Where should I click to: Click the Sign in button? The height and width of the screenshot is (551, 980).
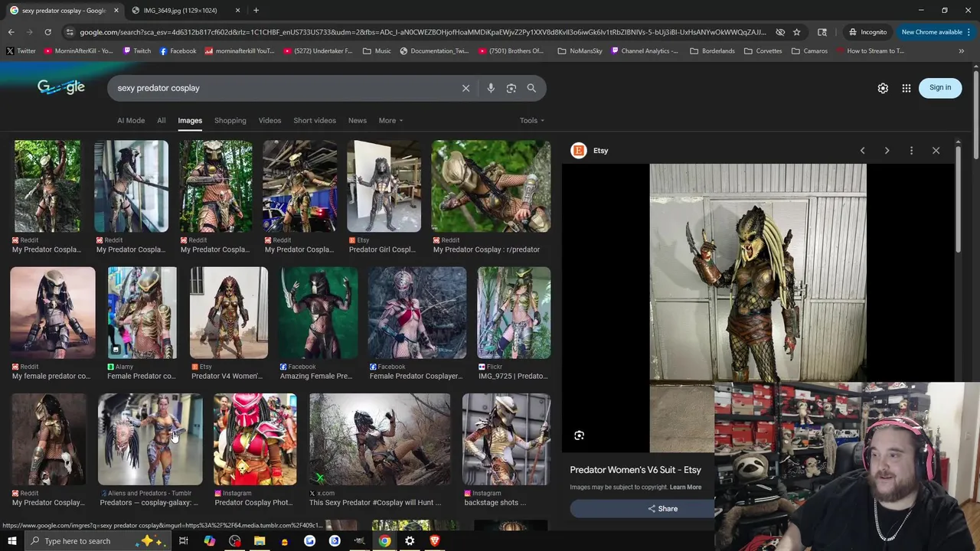pos(940,88)
